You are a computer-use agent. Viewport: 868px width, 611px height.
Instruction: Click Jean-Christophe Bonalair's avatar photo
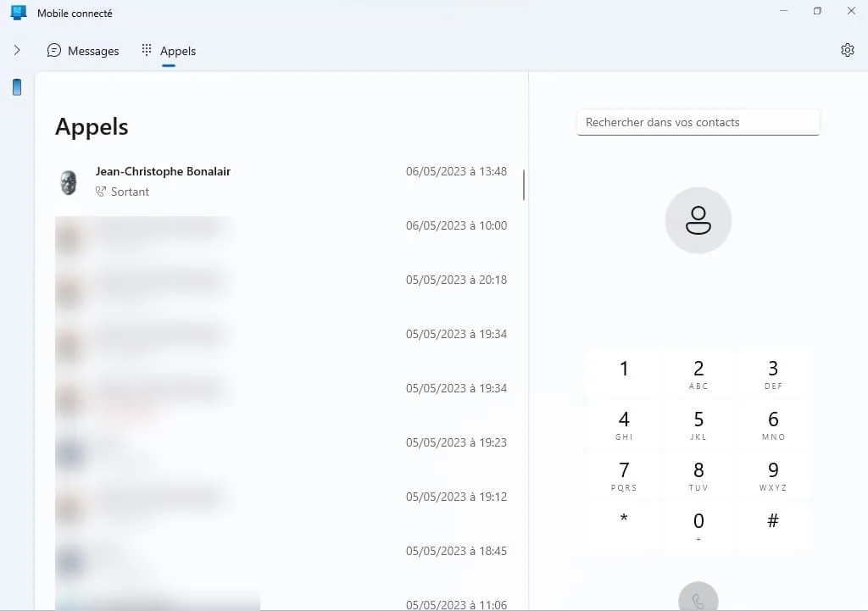click(69, 181)
